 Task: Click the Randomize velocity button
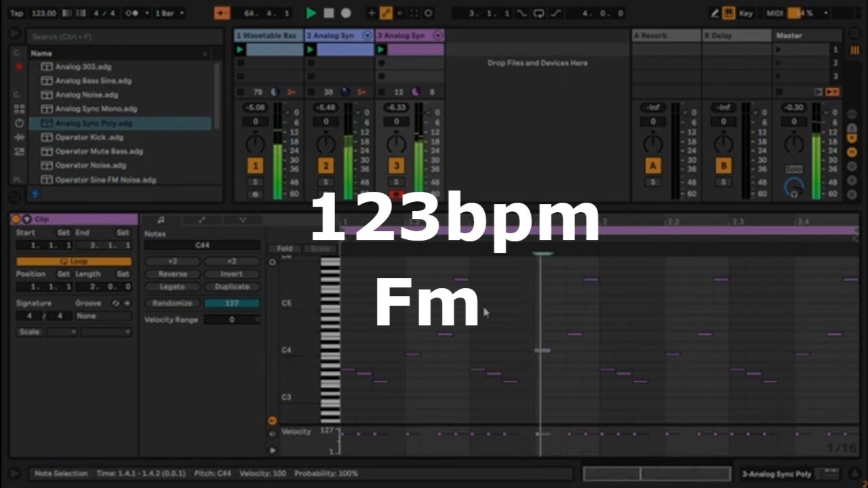(x=172, y=303)
